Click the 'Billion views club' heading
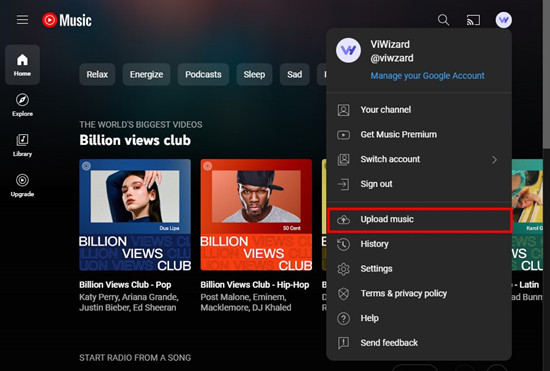Screen dimensions: 550x371 (x=135, y=140)
